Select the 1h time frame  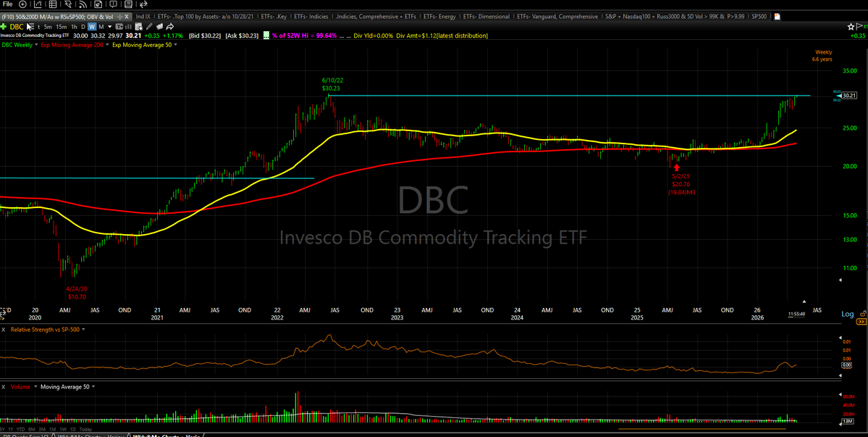(74, 27)
